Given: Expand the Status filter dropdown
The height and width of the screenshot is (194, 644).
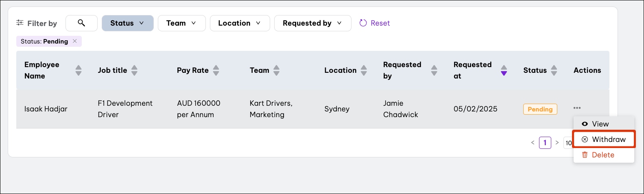Looking at the screenshot, I should pyautogui.click(x=127, y=23).
